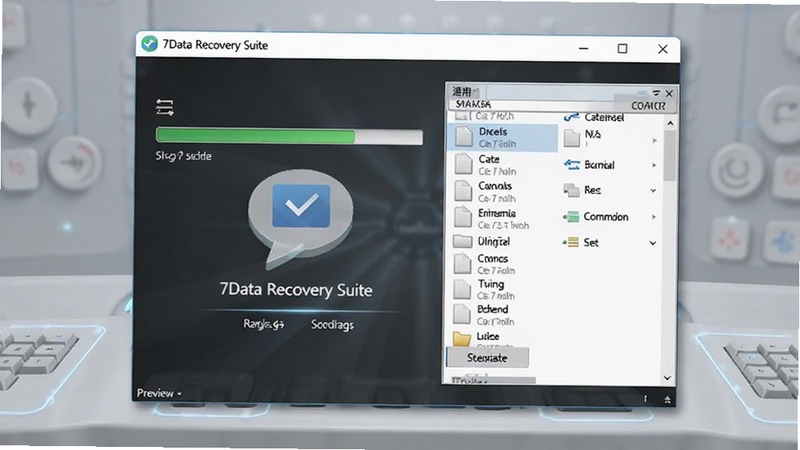Click the Stemiate button
This screenshot has height=450, width=800.
(x=487, y=358)
